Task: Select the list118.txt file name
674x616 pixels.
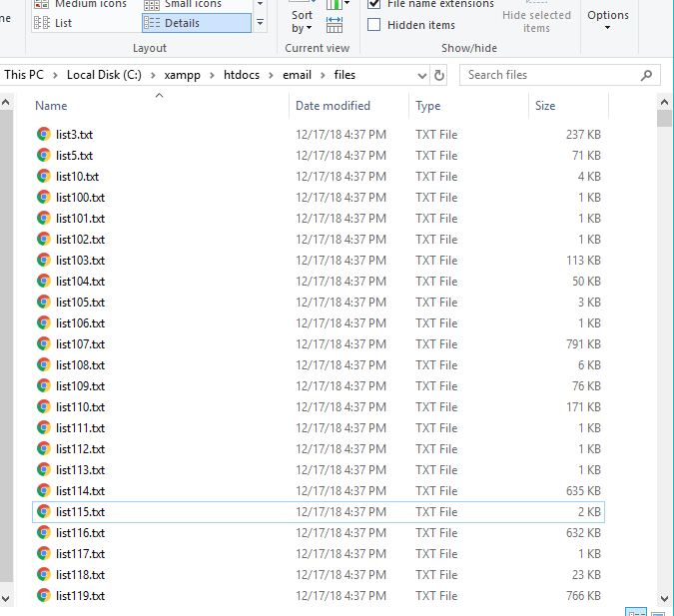Action: point(81,575)
